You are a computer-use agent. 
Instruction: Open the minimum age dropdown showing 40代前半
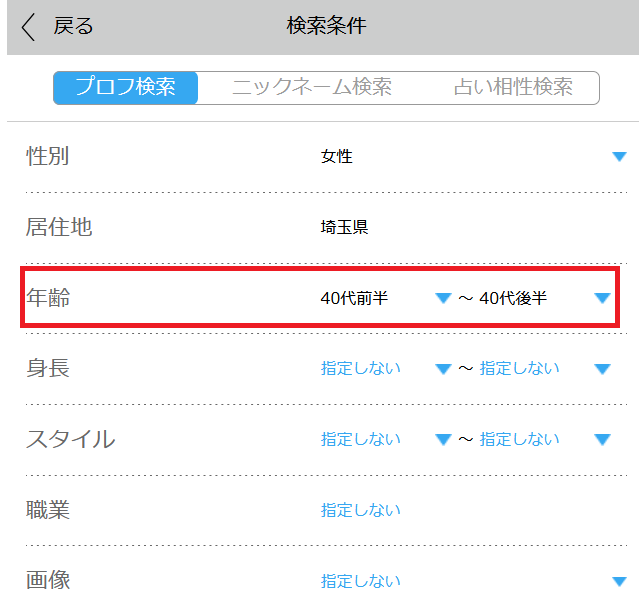(x=355, y=298)
